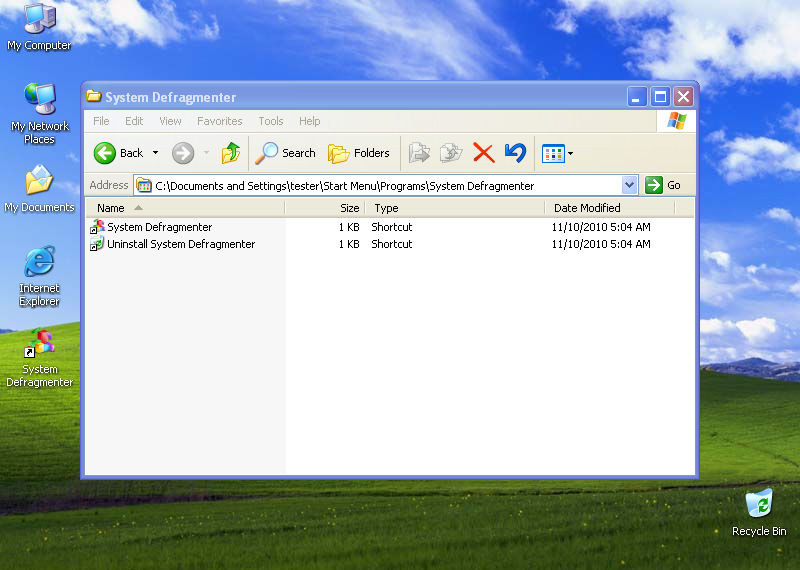Select the My Computer desktop icon
The width and height of the screenshot is (800, 570).
(x=39, y=28)
